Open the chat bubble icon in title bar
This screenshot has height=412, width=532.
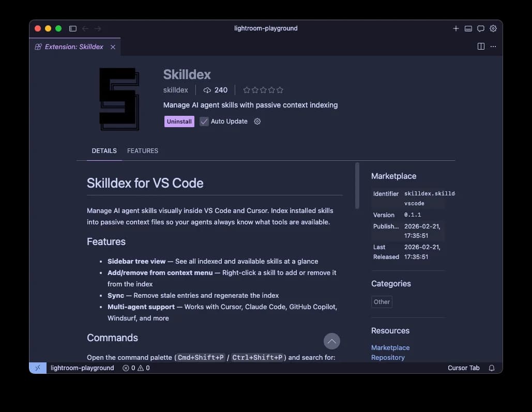click(x=480, y=28)
